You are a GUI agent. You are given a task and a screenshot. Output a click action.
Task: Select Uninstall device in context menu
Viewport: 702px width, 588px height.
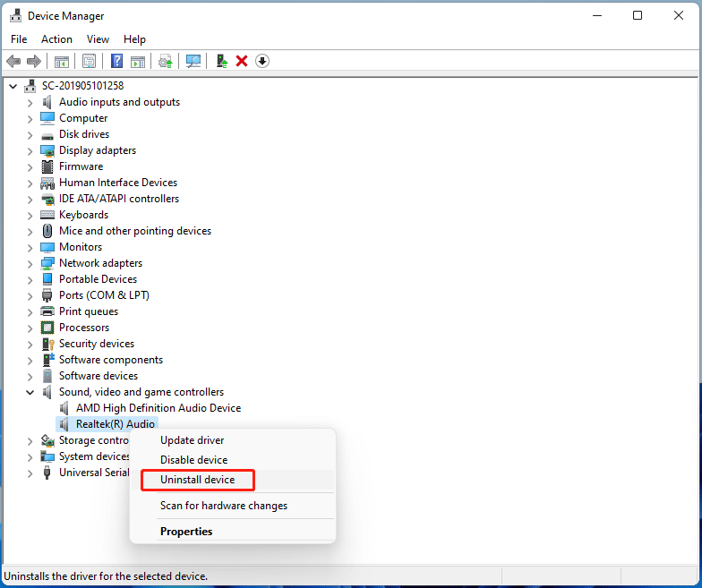(233, 480)
